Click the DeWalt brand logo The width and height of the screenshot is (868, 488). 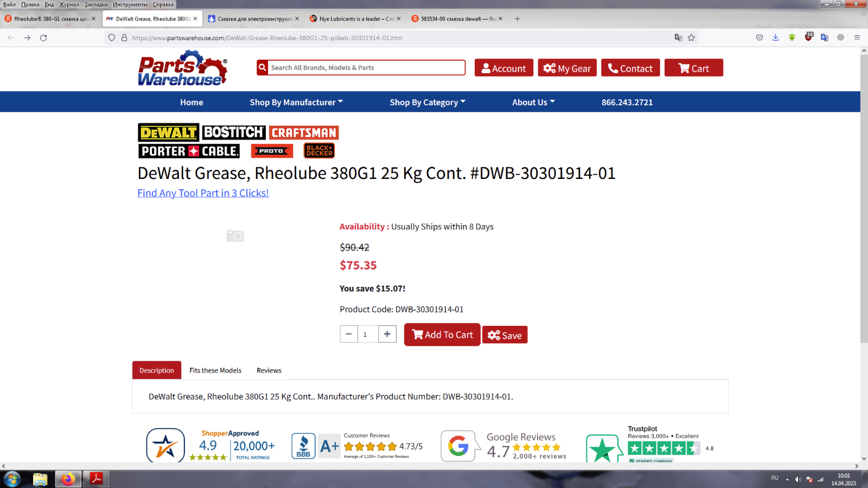click(168, 132)
